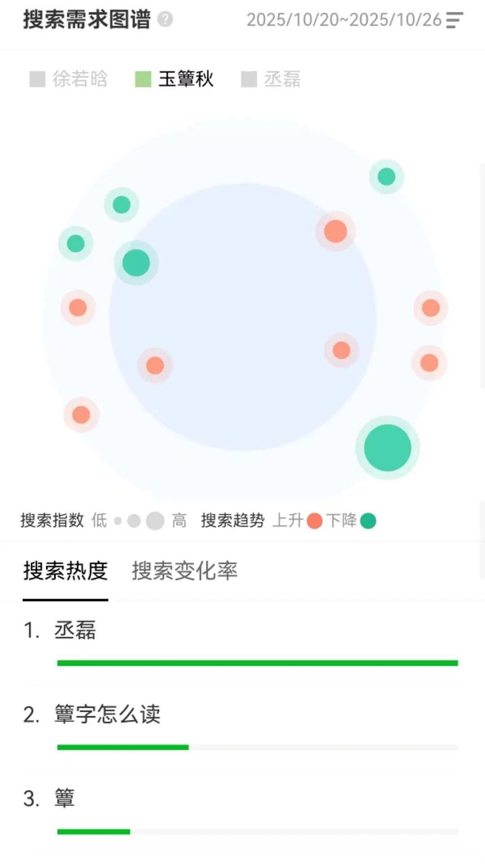Select the orange bubble at far right middle
Image resolution: width=485 pixels, height=868 pixels.
pyautogui.click(x=431, y=308)
